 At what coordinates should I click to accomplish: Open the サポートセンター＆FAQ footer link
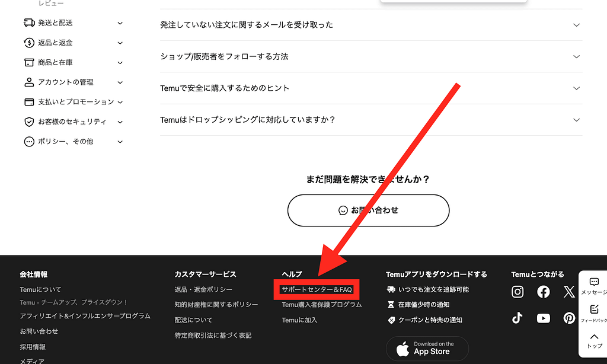pos(317,290)
